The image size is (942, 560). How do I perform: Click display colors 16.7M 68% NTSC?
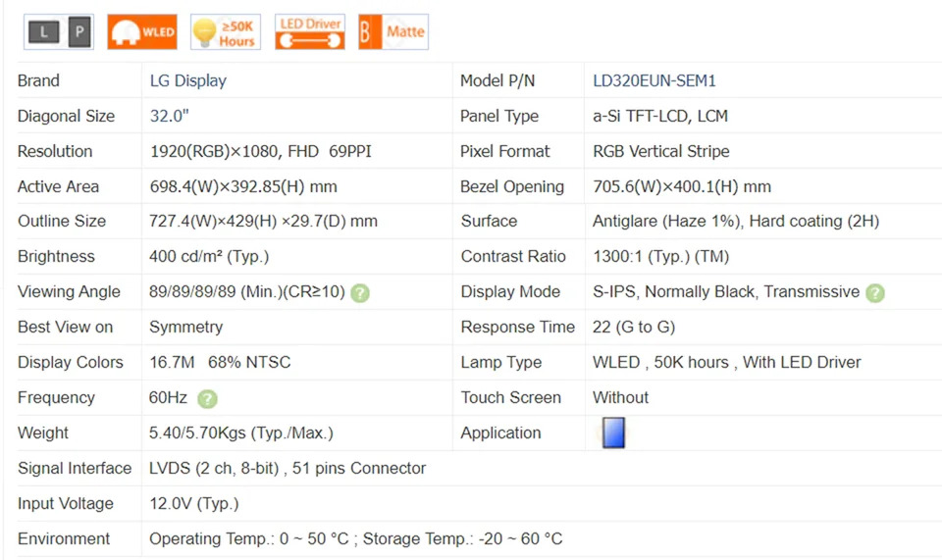[220, 362]
